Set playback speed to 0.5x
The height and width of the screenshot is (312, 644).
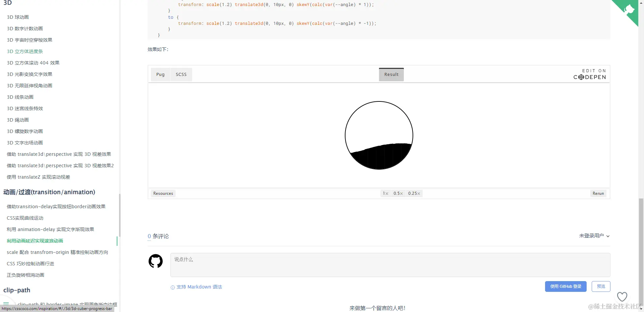[398, 193]
